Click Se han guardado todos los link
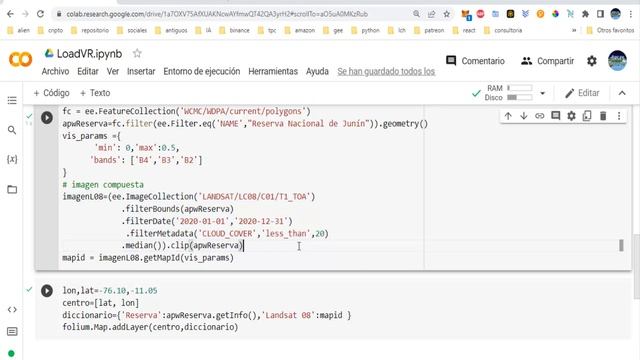The width and height of the screenshot is (640, 360). click(x=386, y=71)
